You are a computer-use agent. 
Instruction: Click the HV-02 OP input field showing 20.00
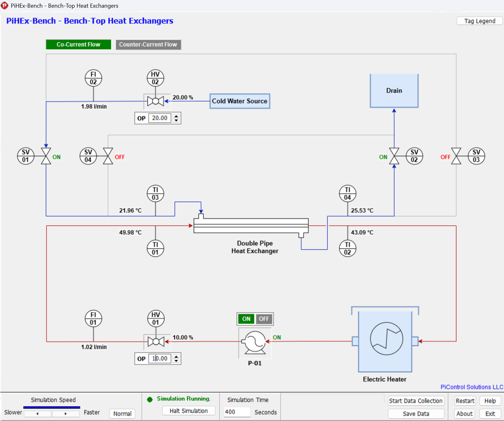click(x=160, y=118)
